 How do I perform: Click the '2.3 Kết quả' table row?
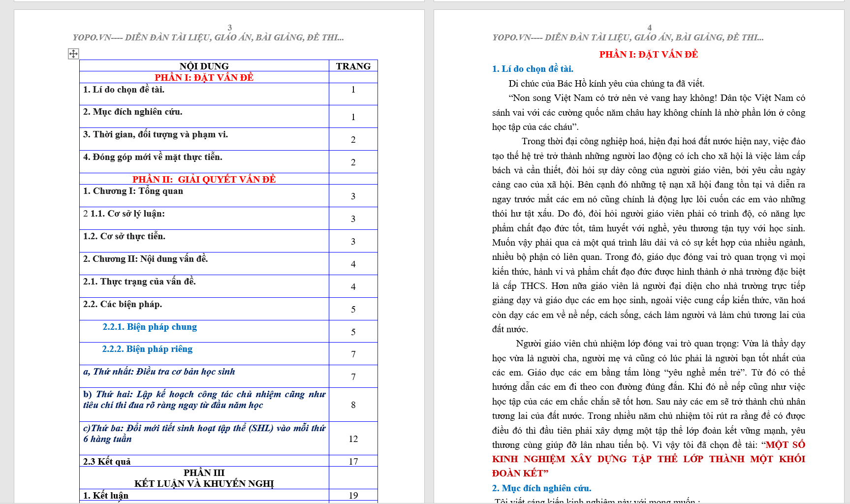(x=107, y=461)
